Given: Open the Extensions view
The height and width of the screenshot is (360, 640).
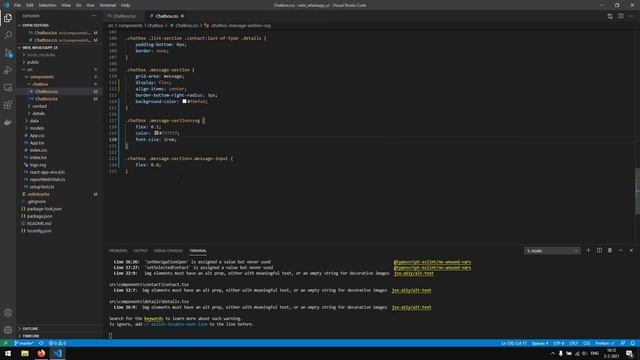Looking at the screenshot, I should click(8, 105).
